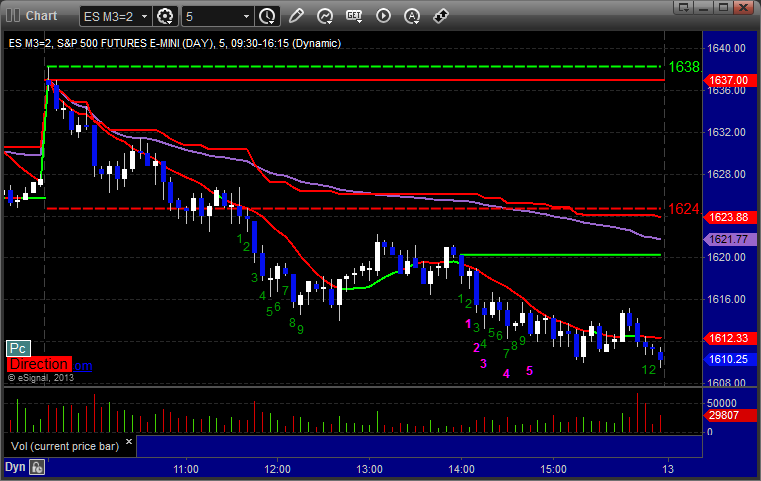Click the green count number 12
Viewport: 761px width, 481px height.
point(649,370)
